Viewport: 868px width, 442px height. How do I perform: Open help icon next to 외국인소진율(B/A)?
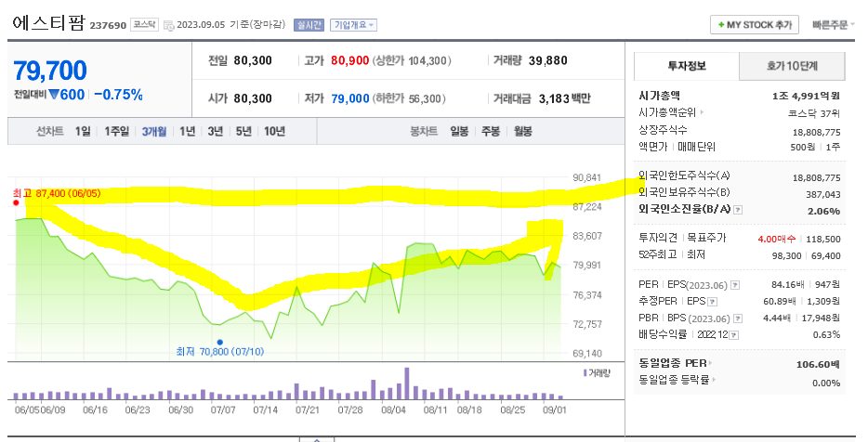click(738, 210)
